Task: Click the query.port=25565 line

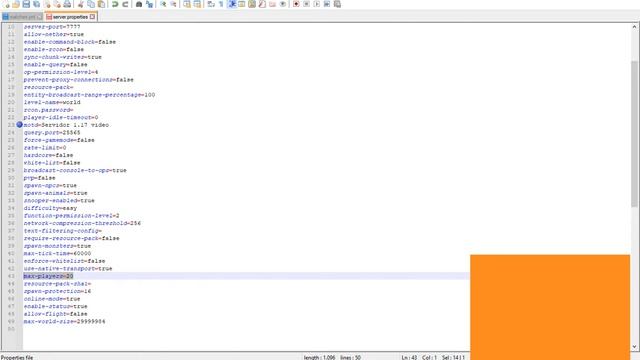Action: [x=52, y=132]
